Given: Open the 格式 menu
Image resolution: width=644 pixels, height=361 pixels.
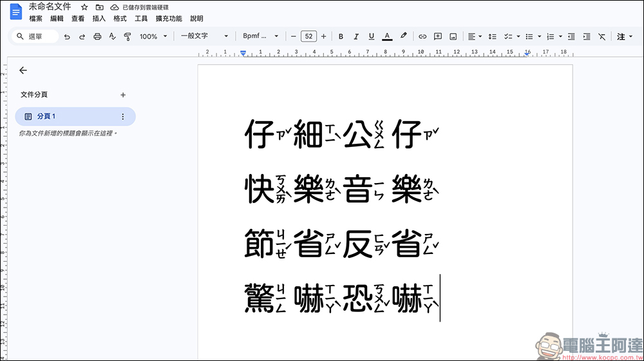Looking at the screenshot, I should [120, 19].
